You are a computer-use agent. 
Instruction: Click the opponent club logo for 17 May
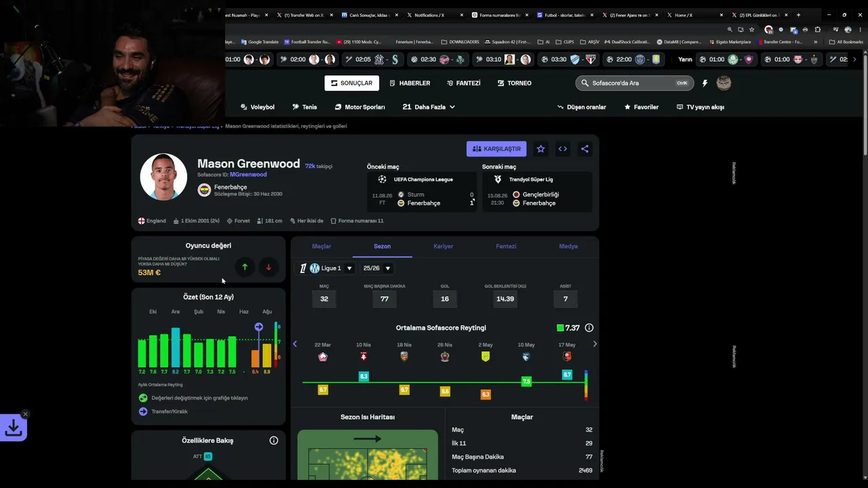567,357
